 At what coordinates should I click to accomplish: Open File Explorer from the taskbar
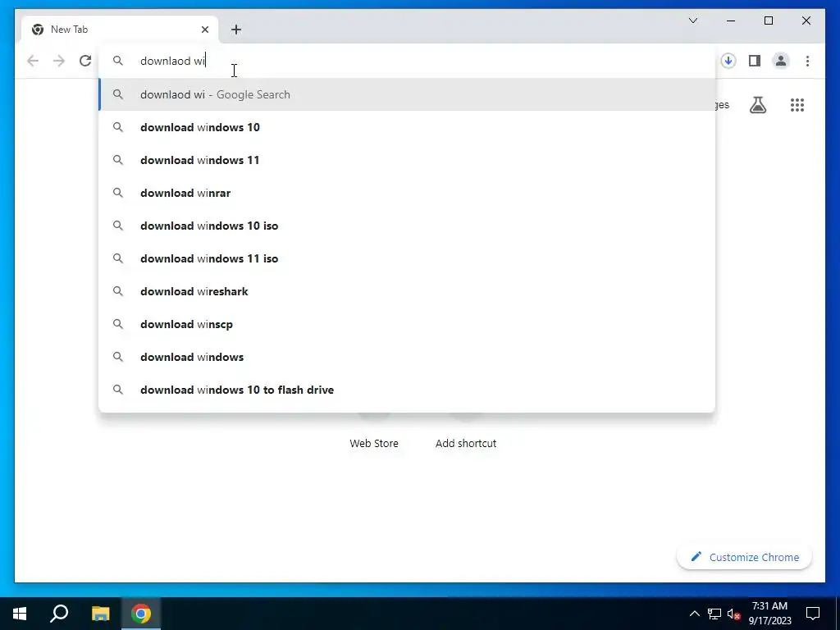[x=100, y=614]
